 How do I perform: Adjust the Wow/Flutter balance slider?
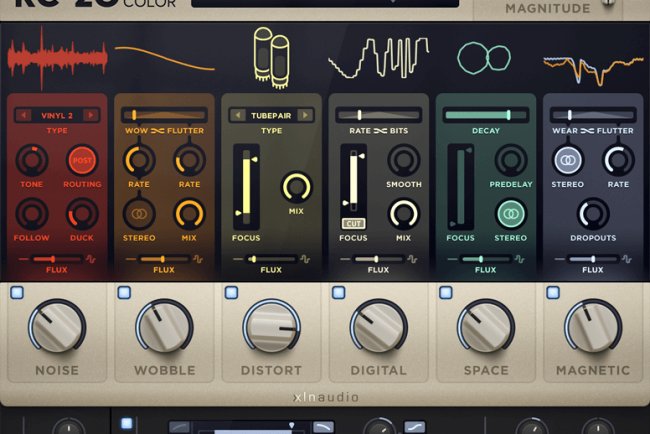[164, 115]
